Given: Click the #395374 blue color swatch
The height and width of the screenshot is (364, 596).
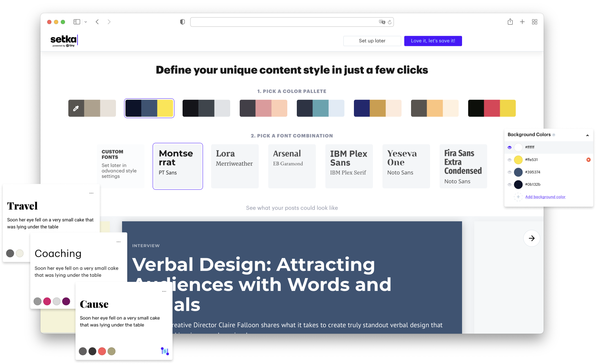Looking at the screenshot, I should pos(518,172).
